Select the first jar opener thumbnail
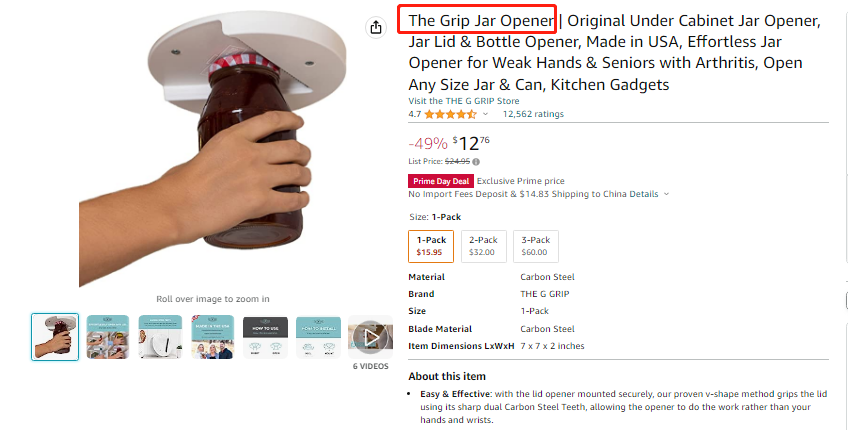Image resolution: width=848 pixels, height=430 pixels. [55, 337]
